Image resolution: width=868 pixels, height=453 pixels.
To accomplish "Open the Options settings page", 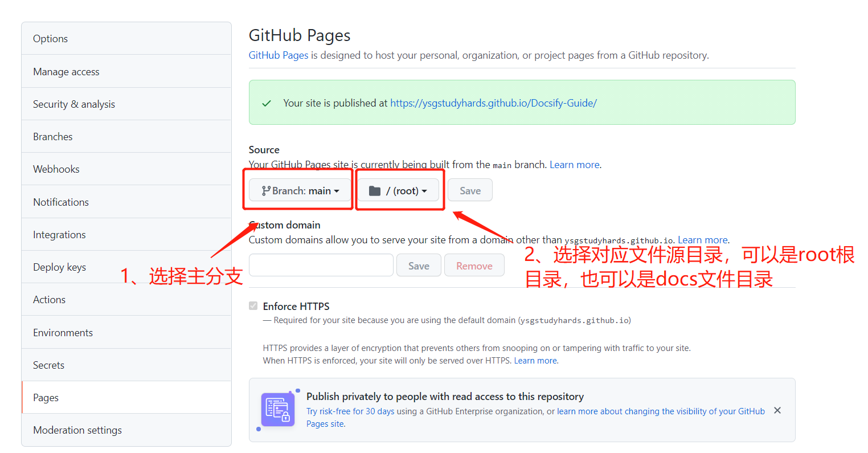I will pyautogui.click(x=126, y=39).
